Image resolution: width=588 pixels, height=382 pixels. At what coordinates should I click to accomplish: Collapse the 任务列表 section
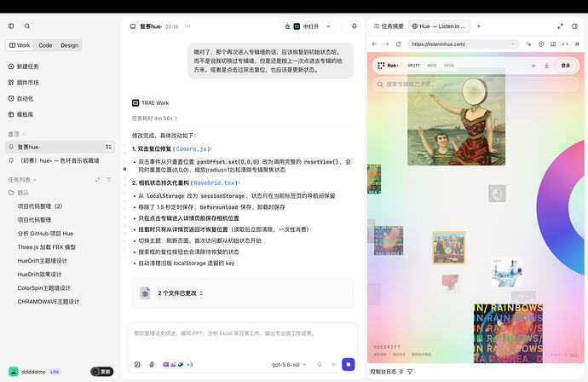pos(22,180)
